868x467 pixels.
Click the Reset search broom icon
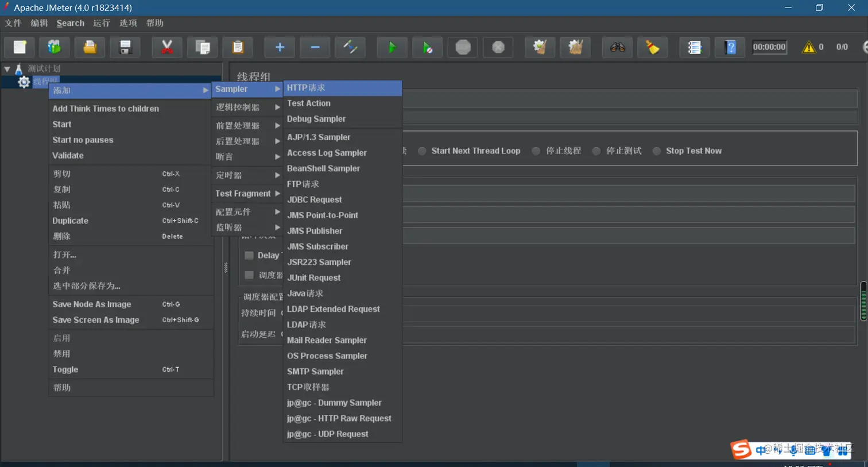(x=653, y=47)
